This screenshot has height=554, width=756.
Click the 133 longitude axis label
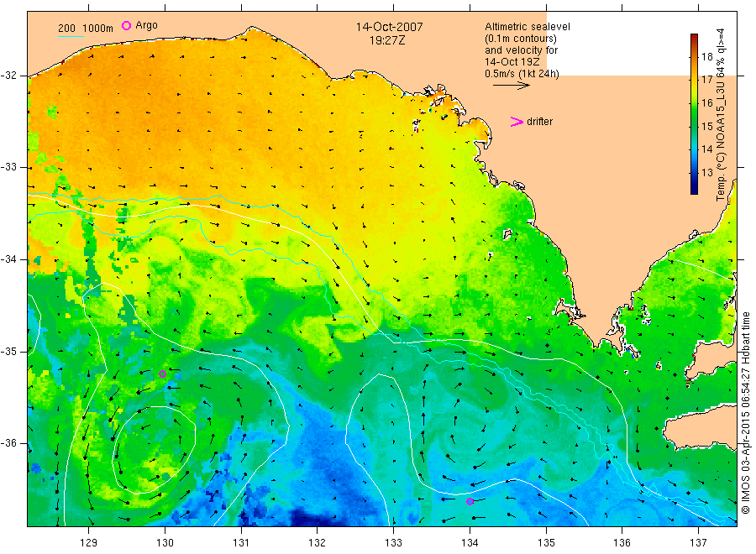pyautogui.click(x=393, y=542)
